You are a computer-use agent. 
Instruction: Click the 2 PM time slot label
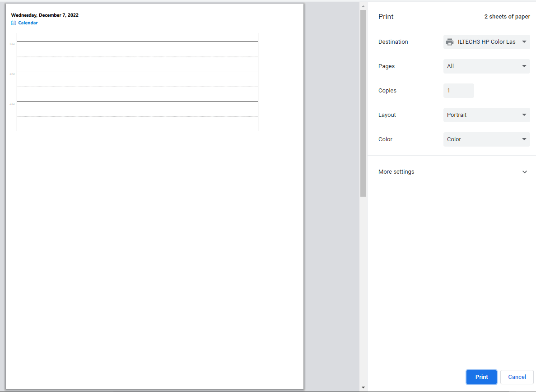[x=12, y=44]
